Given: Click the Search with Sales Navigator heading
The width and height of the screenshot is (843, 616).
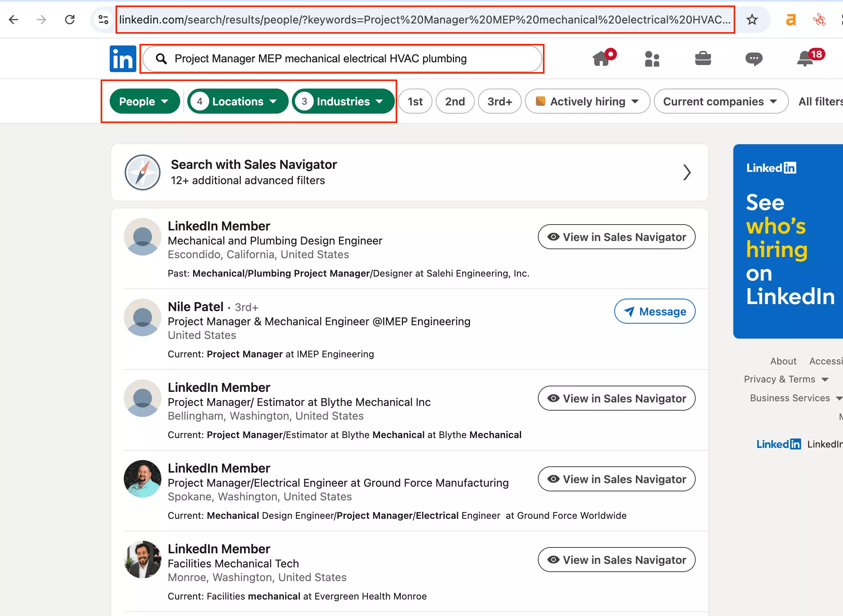Looking at the screenshot, I should (254, 165).
